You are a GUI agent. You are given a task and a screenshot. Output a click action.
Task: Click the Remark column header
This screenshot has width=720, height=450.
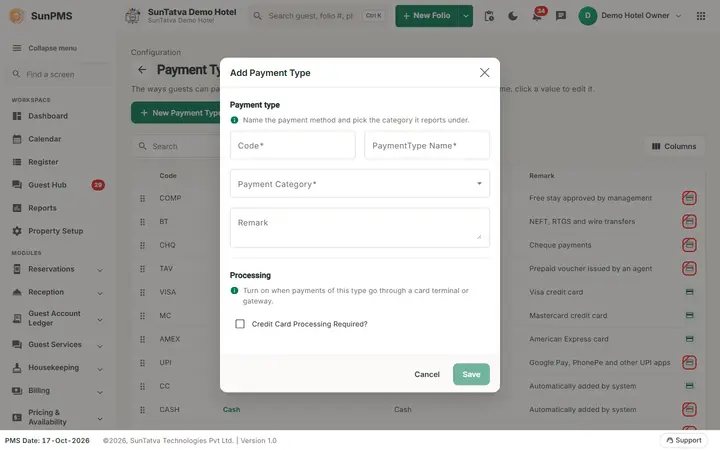(x=541, y=175)
